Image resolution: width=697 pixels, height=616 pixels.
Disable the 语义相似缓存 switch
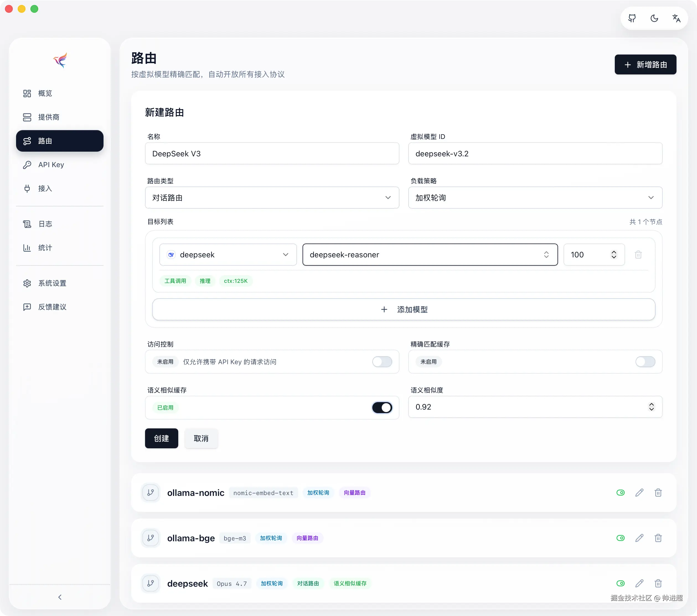coord(382,407)
